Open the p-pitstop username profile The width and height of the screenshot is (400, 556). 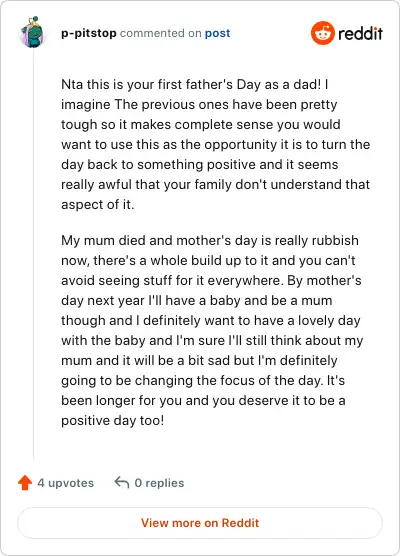89,33
